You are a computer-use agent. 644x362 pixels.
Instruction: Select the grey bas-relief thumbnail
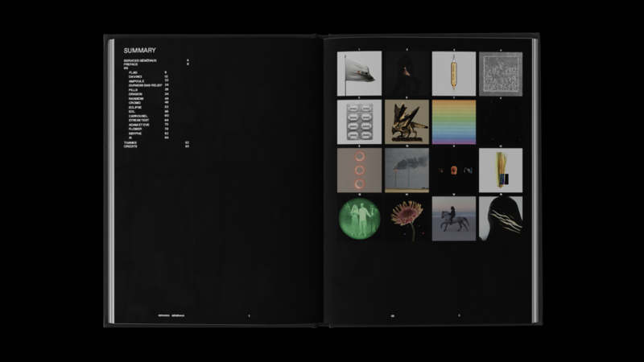(501, 73)
